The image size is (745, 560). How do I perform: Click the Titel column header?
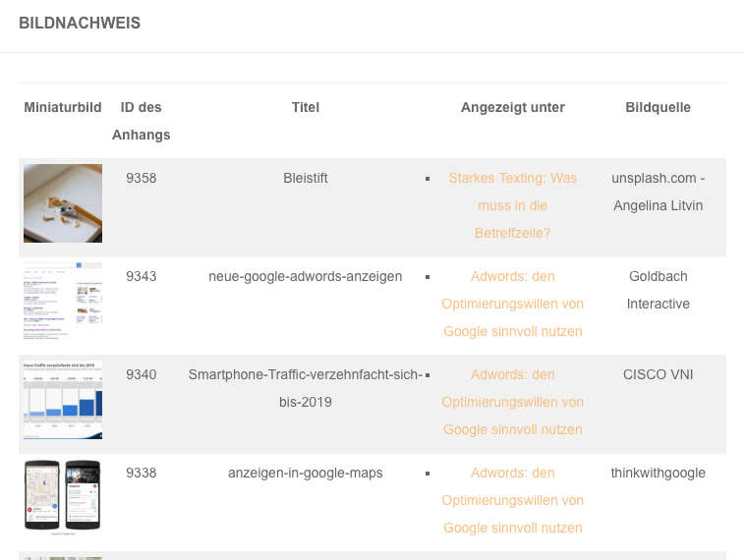point(306,107)
